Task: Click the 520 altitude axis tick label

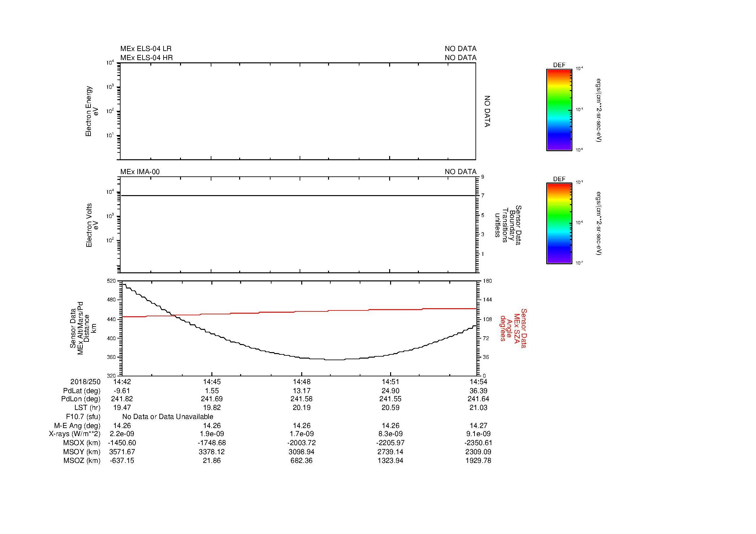Action: coord(112,281)
